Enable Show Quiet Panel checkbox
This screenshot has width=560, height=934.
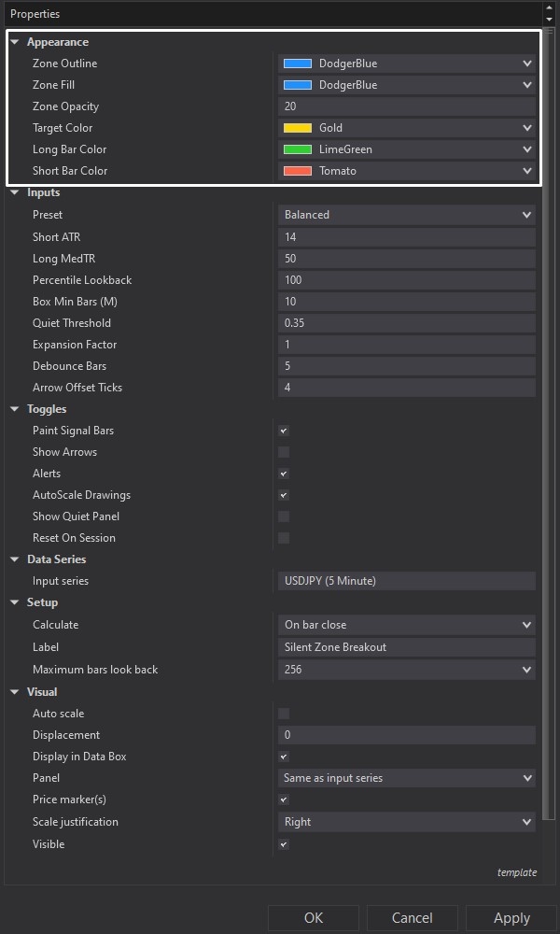point(284,517)
